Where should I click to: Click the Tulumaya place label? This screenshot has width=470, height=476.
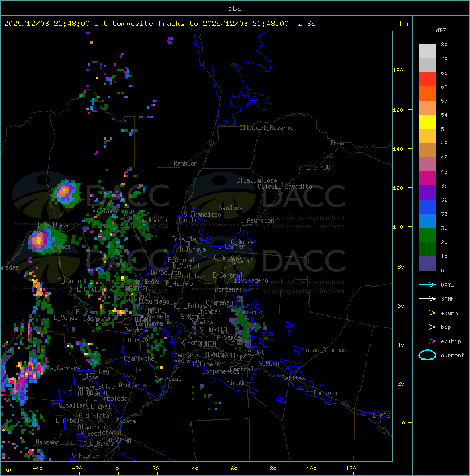(193, 249)
